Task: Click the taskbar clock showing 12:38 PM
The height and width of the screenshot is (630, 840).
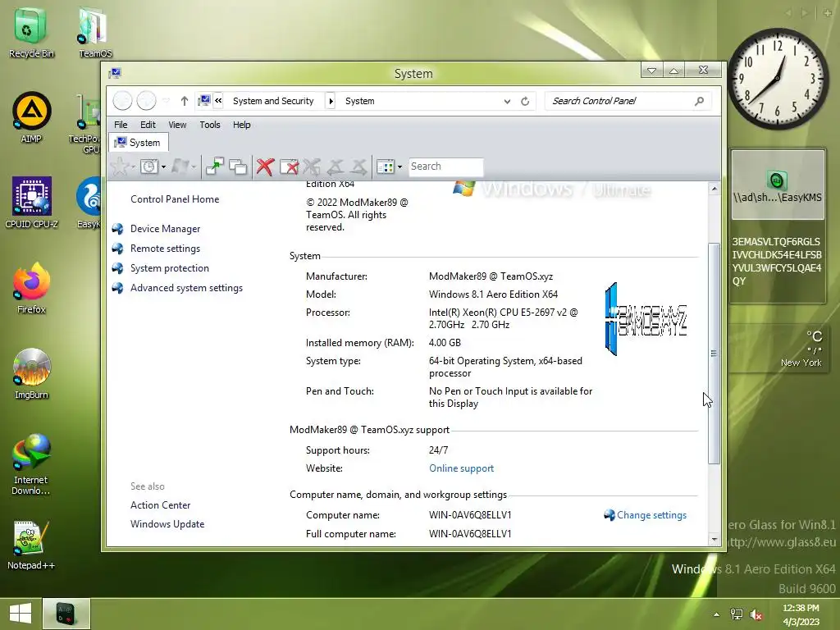Action: (x=801, y=614)
